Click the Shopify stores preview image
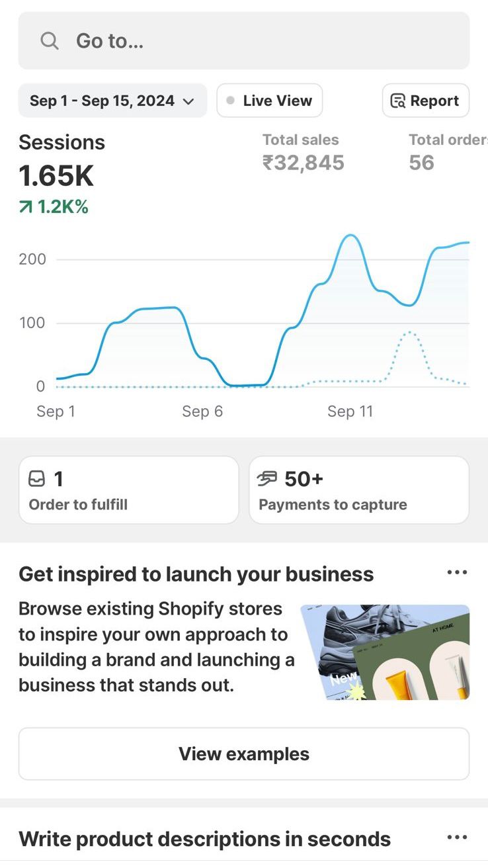Viewport: 488px width, 868px height. (385, 652)
